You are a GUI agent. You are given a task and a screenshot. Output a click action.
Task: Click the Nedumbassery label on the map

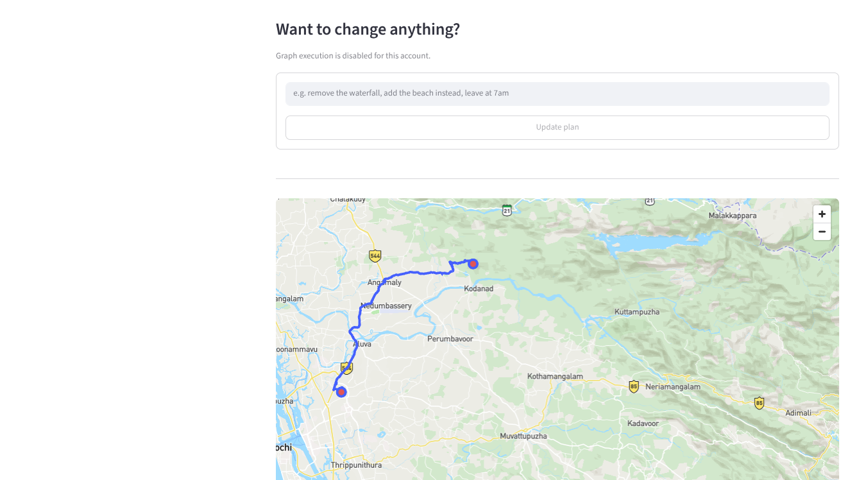point(386,305)
